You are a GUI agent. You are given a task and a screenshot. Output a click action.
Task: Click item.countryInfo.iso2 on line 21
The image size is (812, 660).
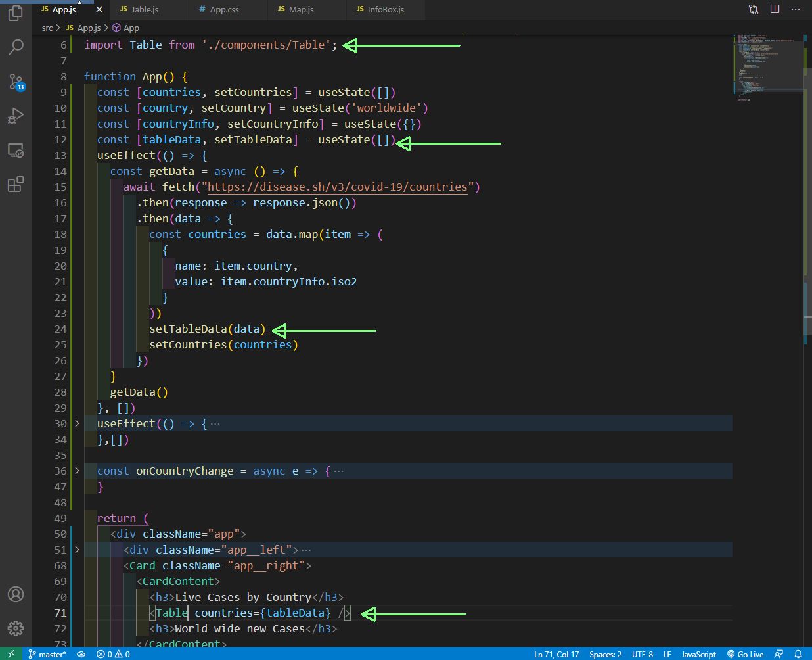(289, 281)
